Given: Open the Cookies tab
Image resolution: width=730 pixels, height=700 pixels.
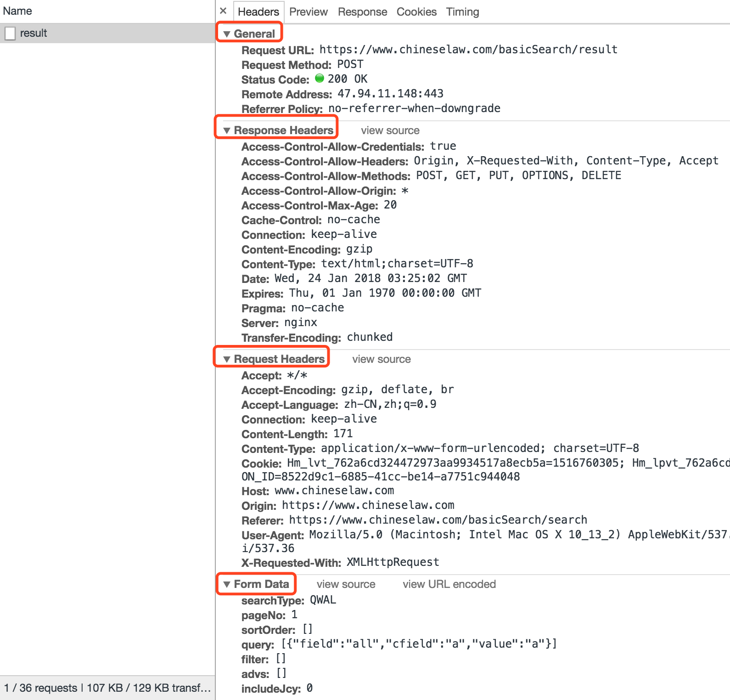Looking at the screenshot, I should coord(416,12).
